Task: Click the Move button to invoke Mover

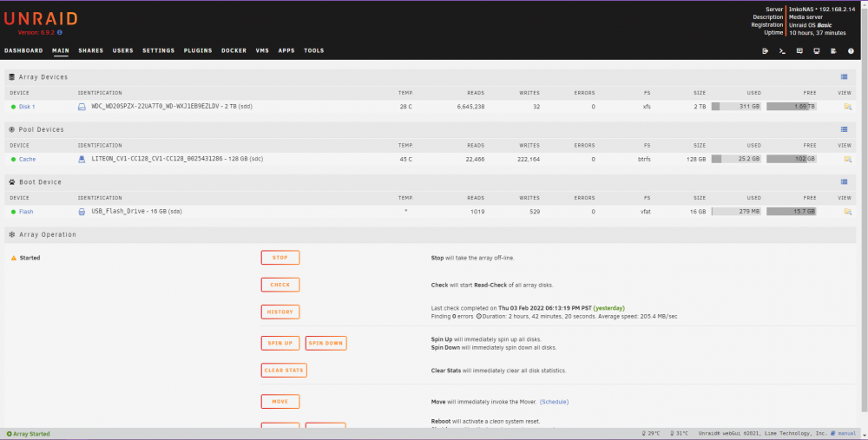Action: pyautogui.click(x=280, y=402)
